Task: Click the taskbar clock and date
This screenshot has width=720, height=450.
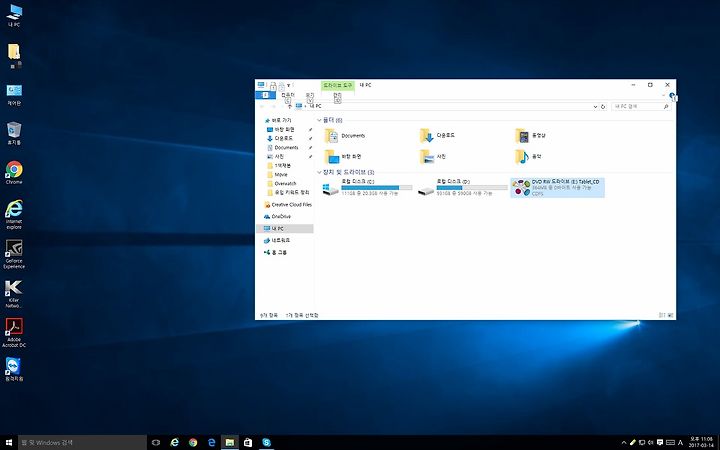Action: [x=701, y=442]
